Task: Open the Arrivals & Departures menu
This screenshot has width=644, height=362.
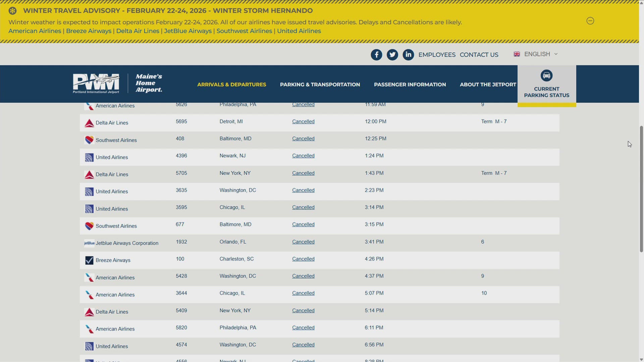Action: pos(231,84)
